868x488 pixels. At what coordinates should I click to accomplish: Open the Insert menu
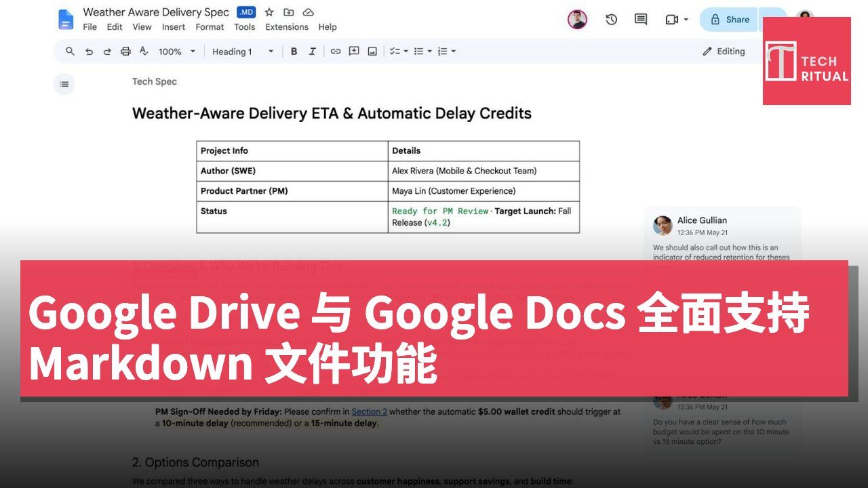point(174,27)
